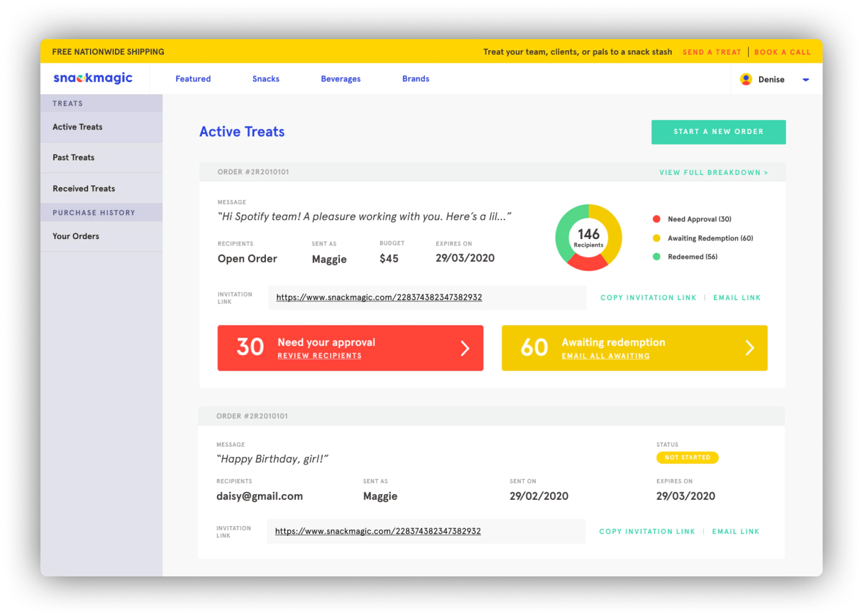This screenshot has width=861, height=616.
Task: Open View Full Breakdown link
Action: click(713, 173)
